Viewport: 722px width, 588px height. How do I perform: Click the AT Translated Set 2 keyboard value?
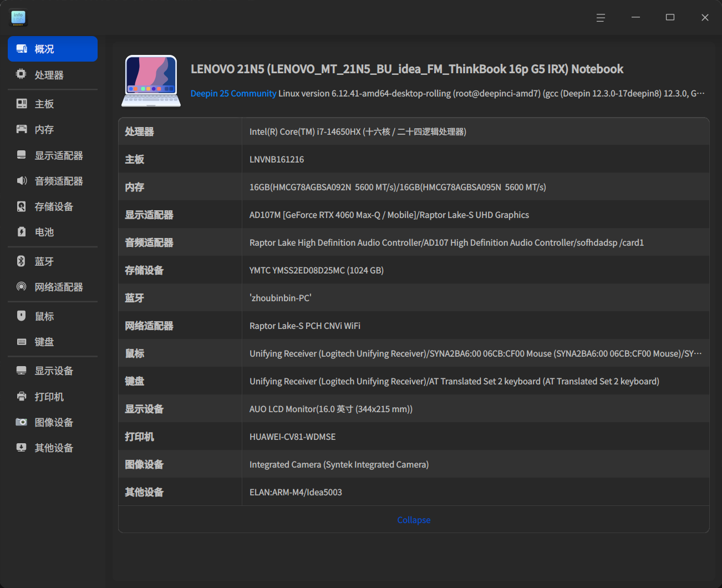coord(454,381)
